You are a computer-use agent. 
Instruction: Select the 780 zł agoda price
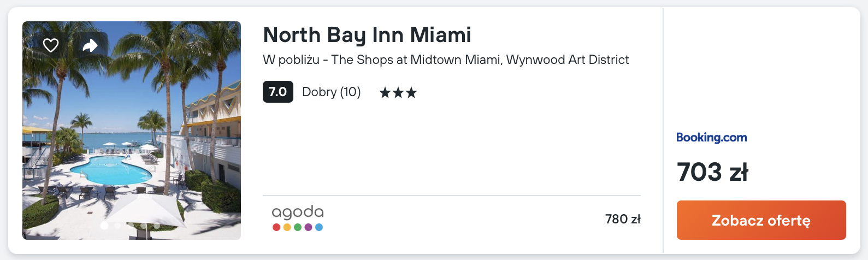coord(623,219)
